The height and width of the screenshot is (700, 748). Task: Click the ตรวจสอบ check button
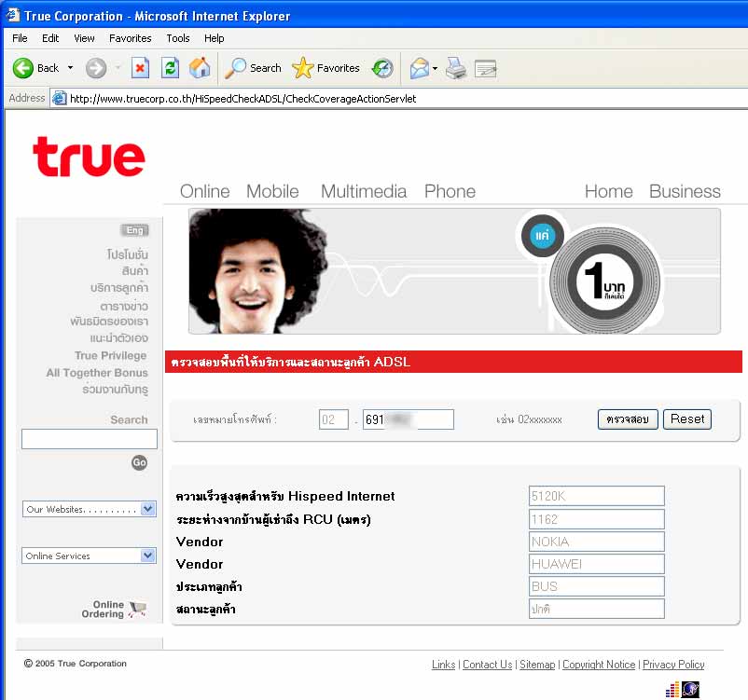tap(628, 419)
